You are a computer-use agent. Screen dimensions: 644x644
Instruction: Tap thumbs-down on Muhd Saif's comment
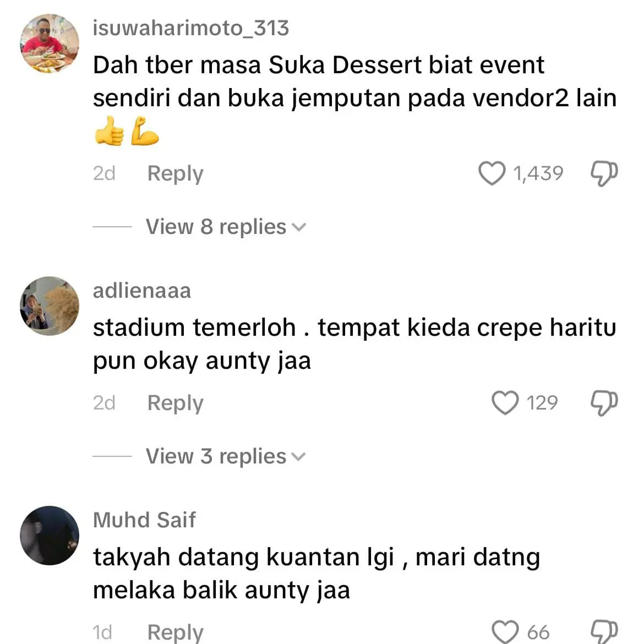point(604,632)
